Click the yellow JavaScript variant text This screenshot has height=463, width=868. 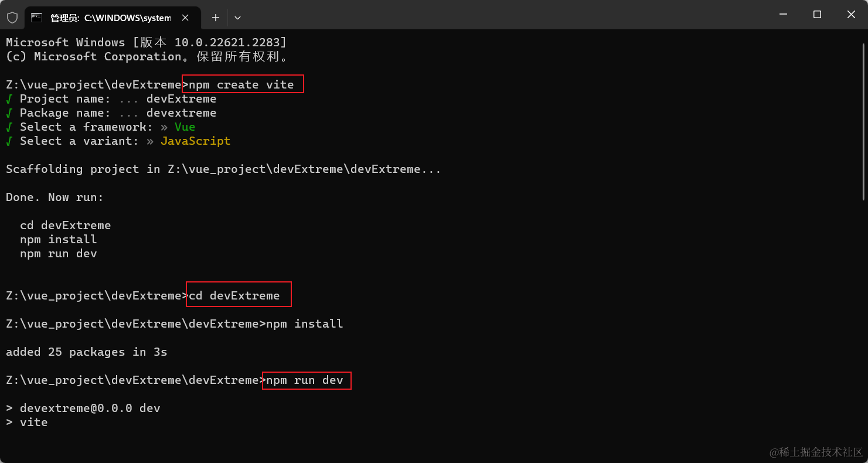195,141
